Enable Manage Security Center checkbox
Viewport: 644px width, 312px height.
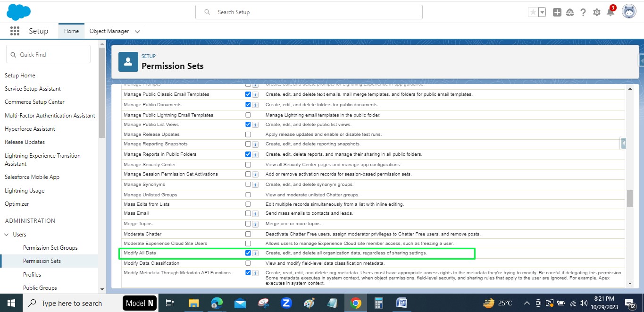coord(248,165)
